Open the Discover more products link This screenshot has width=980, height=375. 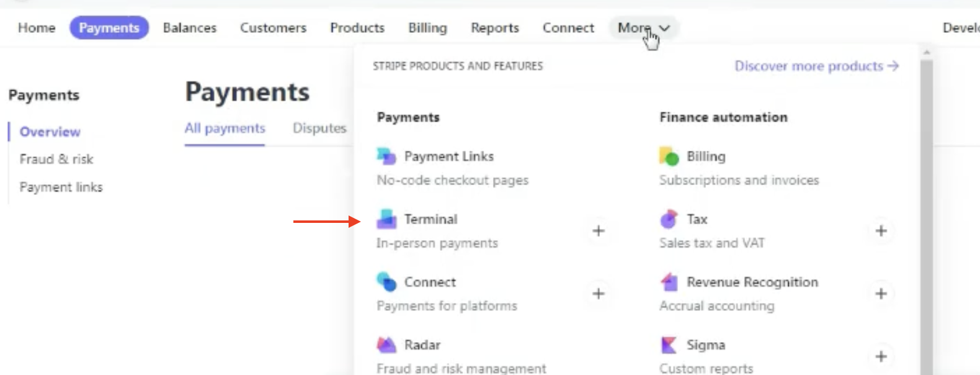(x=817, y=66)
